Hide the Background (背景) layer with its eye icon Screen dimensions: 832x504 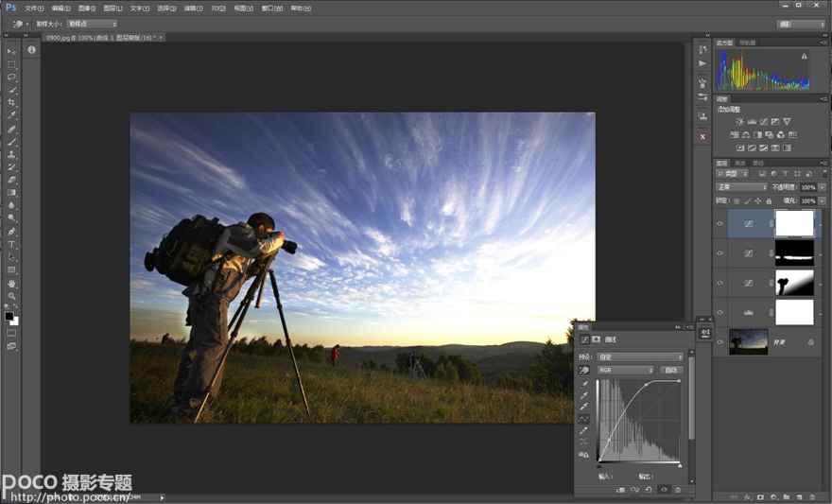720,341
